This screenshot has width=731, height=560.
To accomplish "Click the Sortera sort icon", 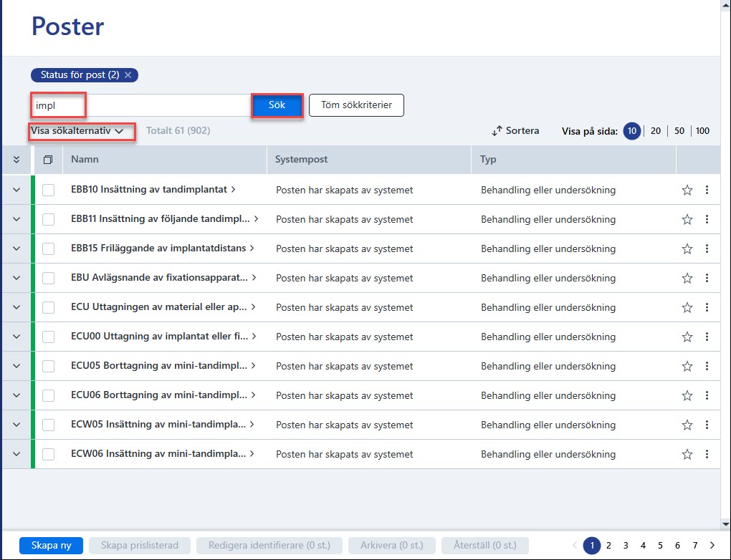I will pyautogui.click(x=497, y=131).
